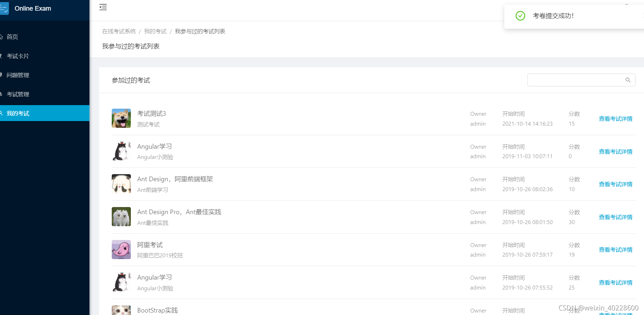Click the 阿里巴巴2019校招 description
Image resolution: width=644 pixels, height=315 pixels.
160,256
